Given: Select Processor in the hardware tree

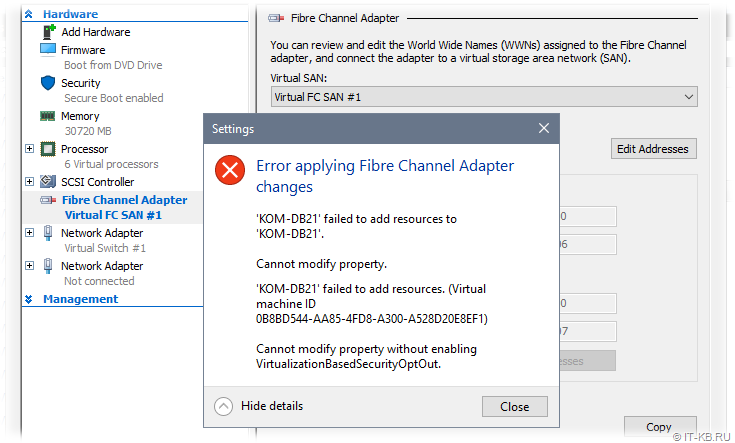Looking at the screenshot, I should [84, 149].
